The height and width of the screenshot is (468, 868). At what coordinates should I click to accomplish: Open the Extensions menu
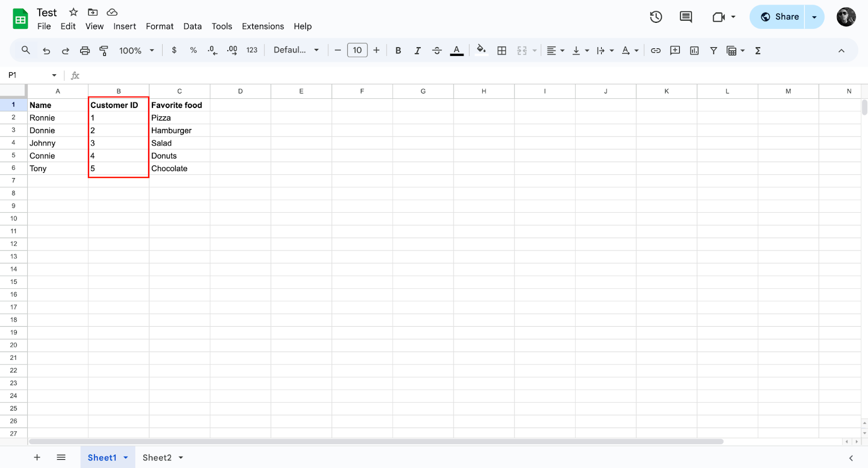coord(263,26)
